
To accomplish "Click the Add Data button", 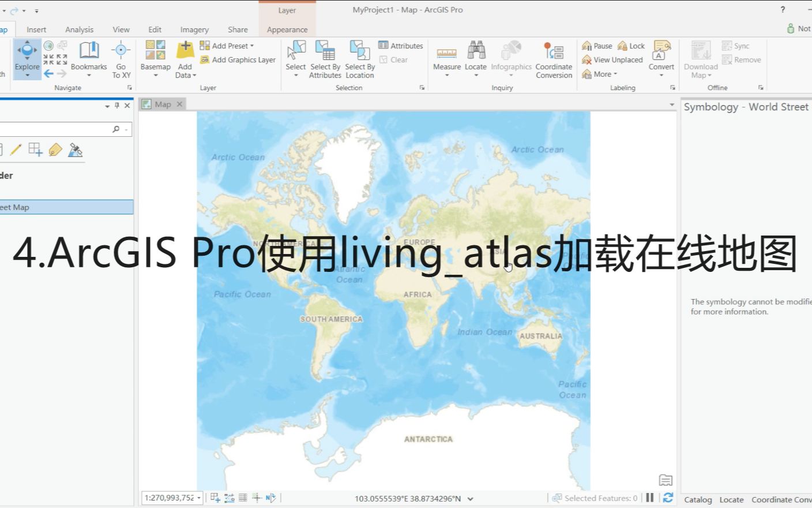I will (x=185, y=59).
